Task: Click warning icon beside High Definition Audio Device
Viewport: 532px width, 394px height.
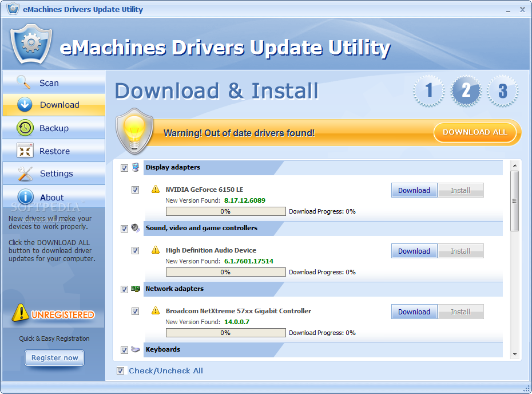Action: point(156,250)
